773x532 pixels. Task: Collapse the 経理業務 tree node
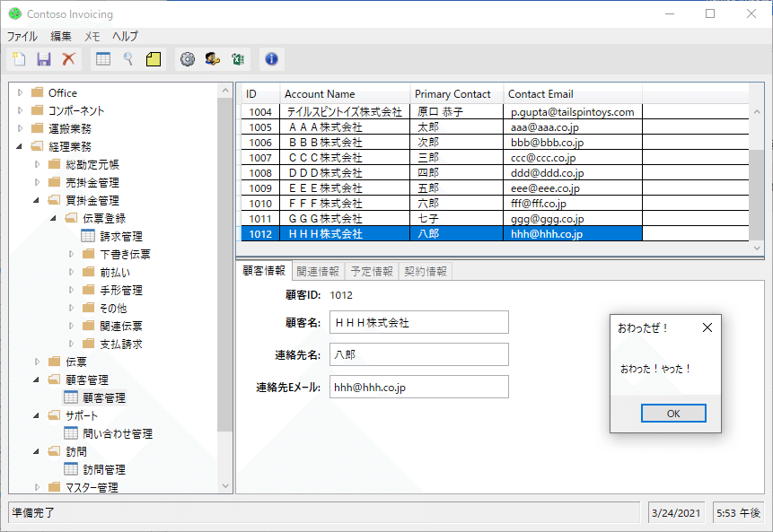[19, 146]
